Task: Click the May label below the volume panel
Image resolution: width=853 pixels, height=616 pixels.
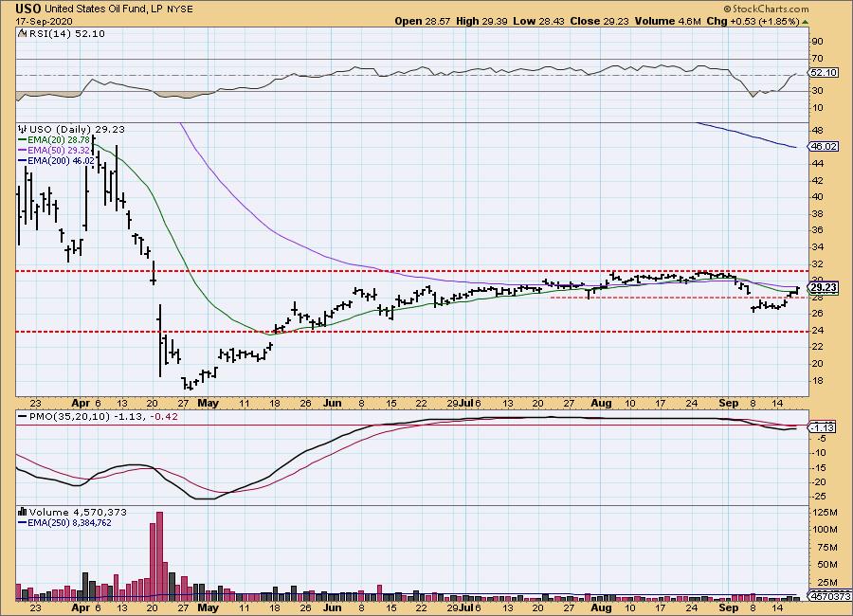Action: pyautogui.click(x=208, y=607)
